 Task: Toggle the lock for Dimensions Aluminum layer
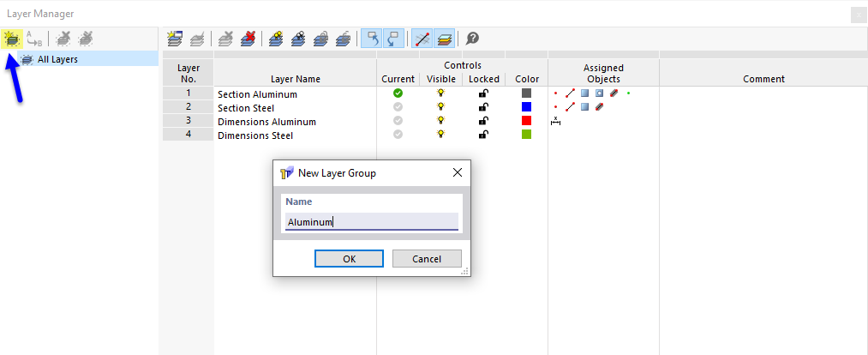483,120
